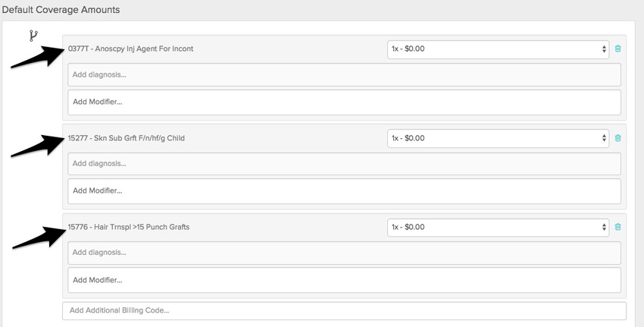Screen dimensions: 644x327
Task: Delete the 15277 Skn Sub Grft code
Action: pos(617,138)
